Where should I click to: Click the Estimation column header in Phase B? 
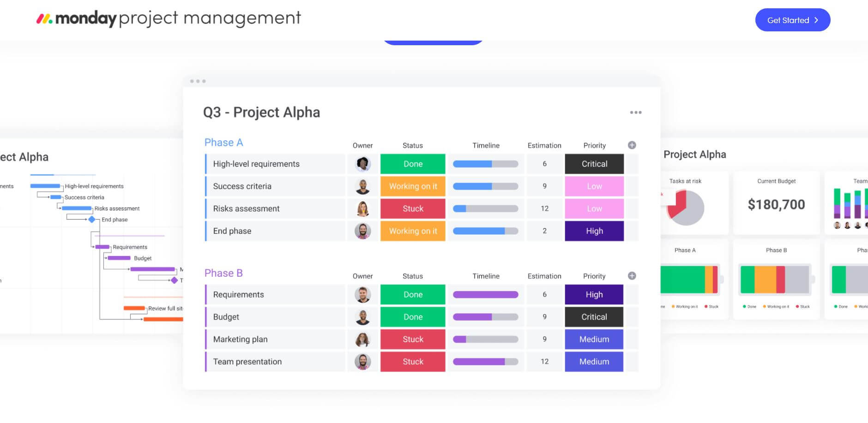click(x=545, y=276)
